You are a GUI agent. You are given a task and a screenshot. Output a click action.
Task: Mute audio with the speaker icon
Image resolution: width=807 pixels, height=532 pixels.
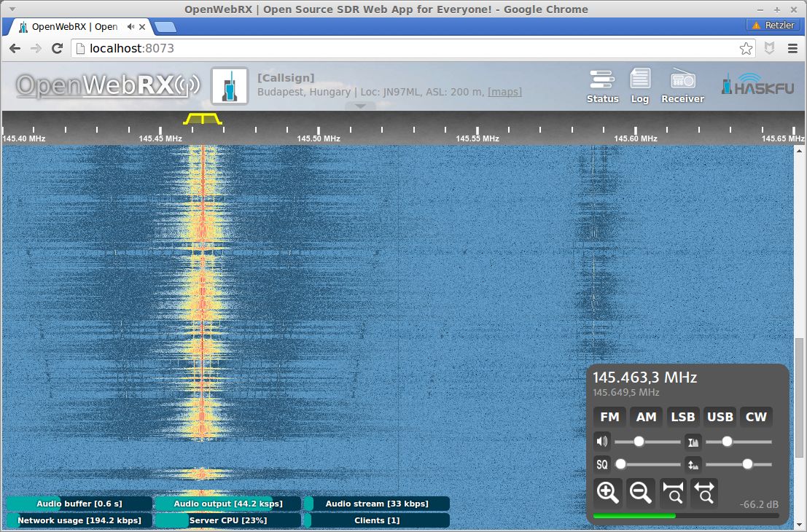(x=602, y=442)
